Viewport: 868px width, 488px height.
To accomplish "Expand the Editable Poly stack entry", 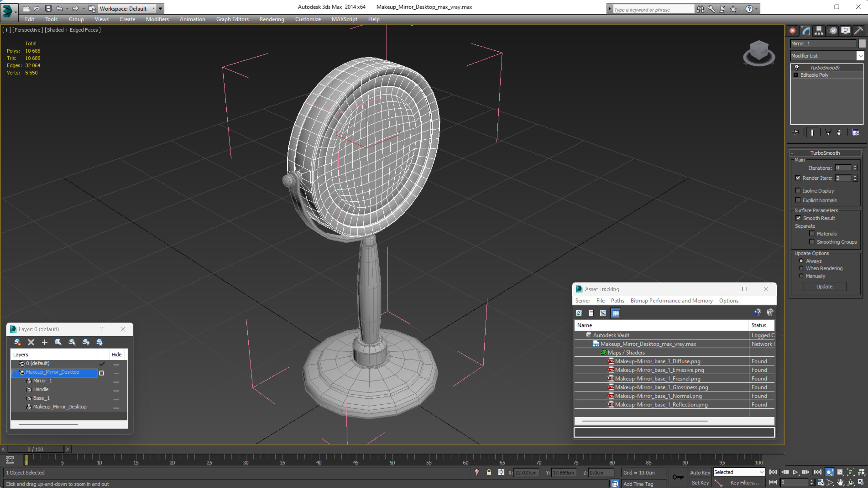I will [796, 75].
